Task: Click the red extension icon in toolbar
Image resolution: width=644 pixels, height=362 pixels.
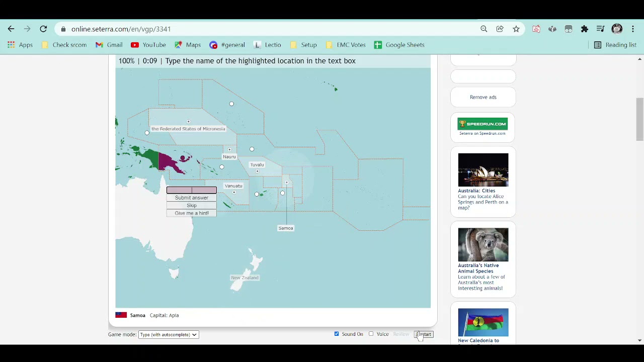Action: [x=536, y=29]
